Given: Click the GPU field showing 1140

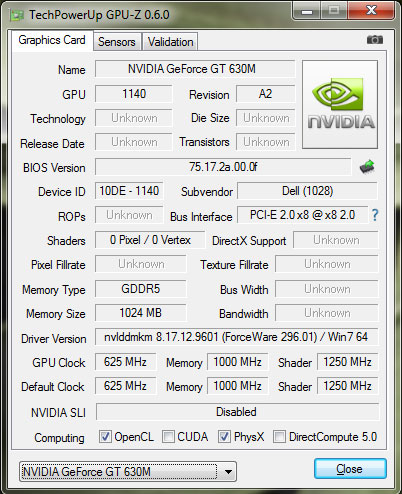Looking at the screenshot, I should (134, 94).
